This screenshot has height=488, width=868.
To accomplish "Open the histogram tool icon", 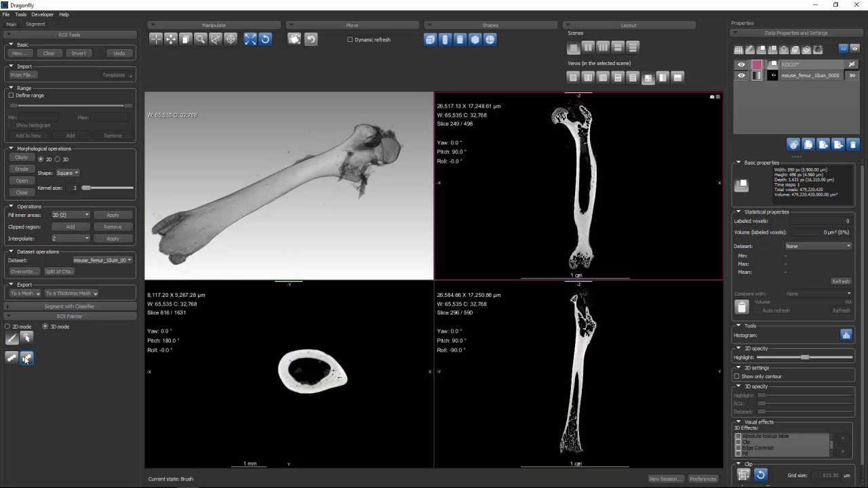I will (846, 335).
